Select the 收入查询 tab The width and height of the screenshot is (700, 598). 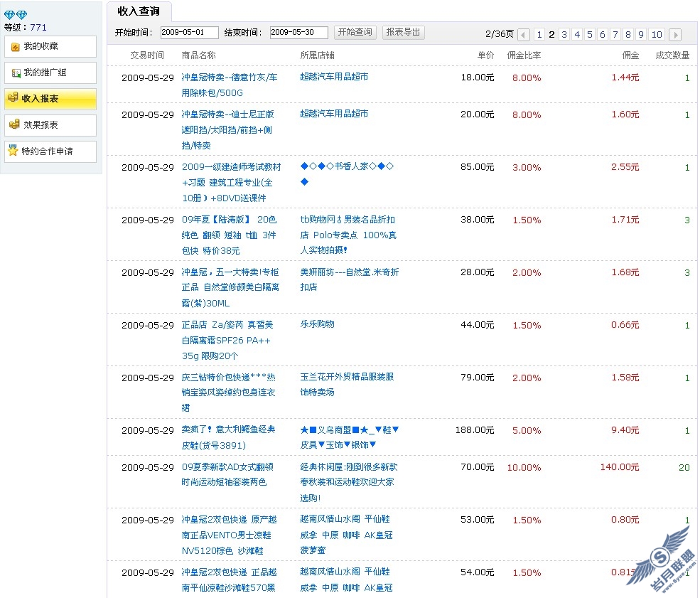tap(139, 11)
